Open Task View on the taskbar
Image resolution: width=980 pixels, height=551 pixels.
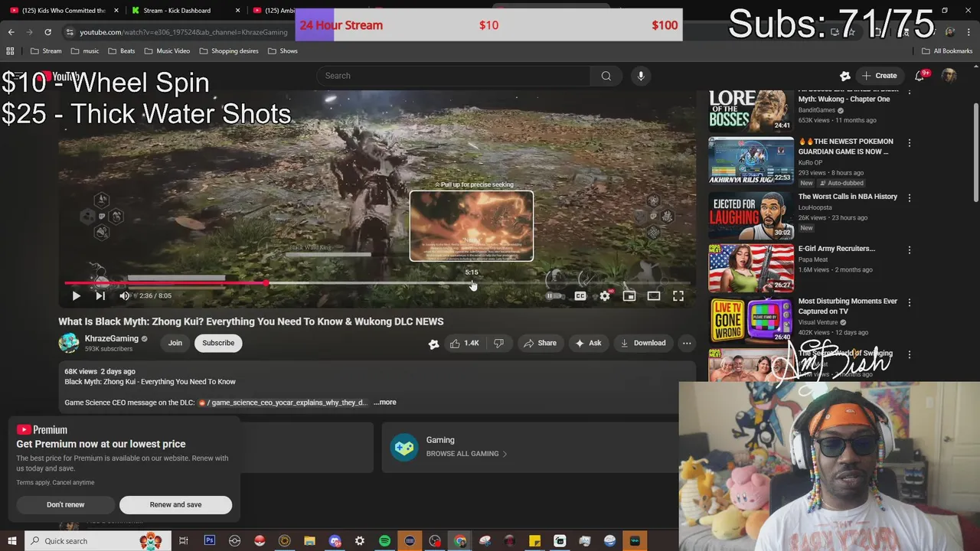tap(184, 541)
